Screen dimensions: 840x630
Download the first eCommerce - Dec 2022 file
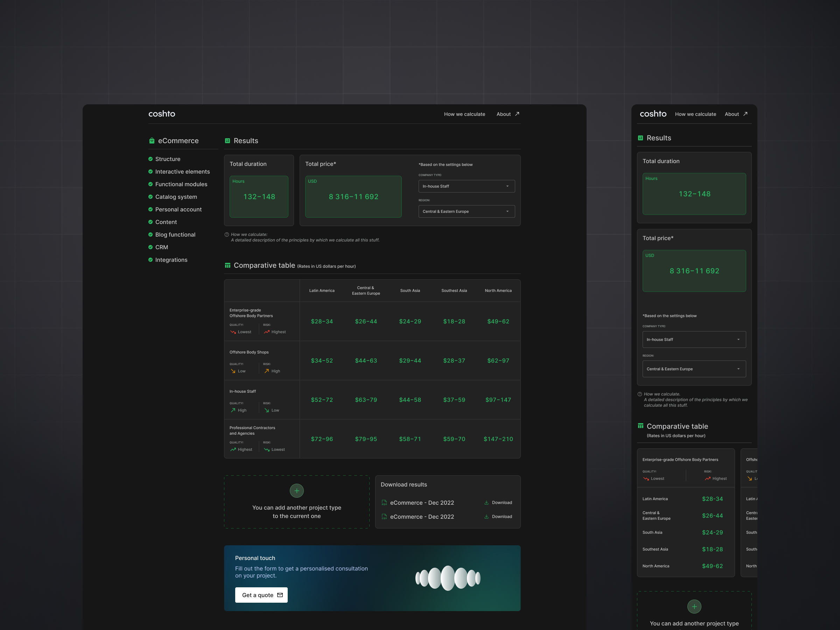pos(498,502)
